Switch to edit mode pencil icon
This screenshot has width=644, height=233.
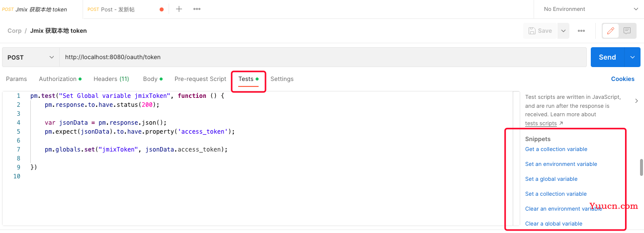click(611, 31)
